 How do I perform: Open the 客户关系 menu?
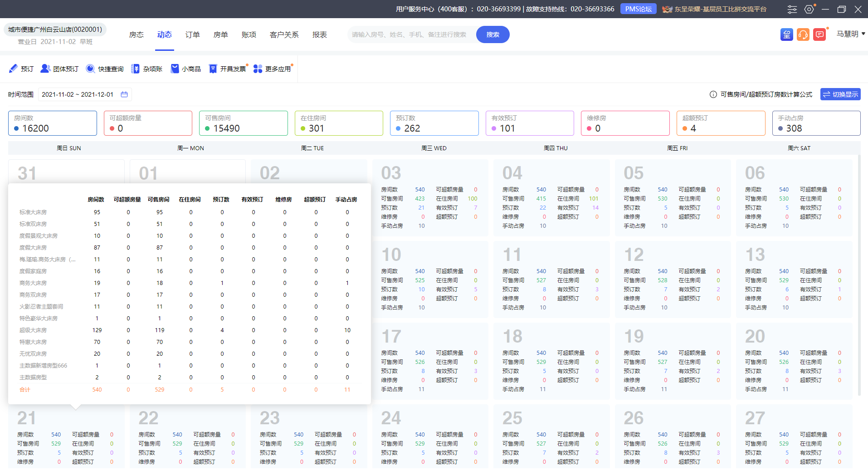[284, 34]
